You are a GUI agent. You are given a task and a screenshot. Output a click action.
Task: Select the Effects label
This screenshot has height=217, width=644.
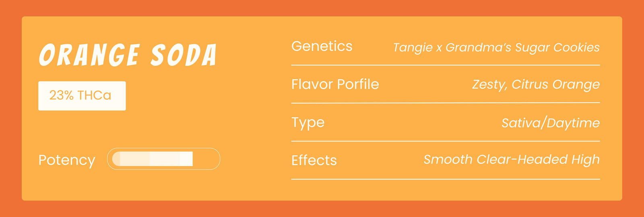pos(314,160)
